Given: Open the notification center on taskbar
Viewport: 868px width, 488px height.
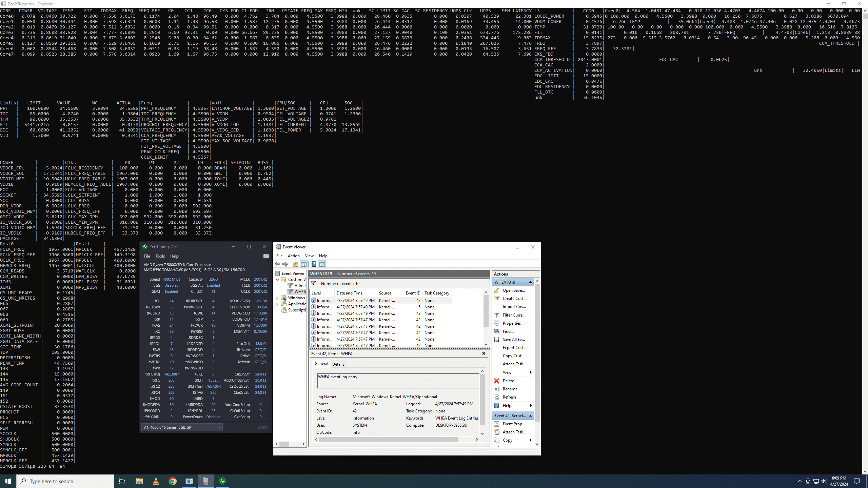Looking at the screenshot, I should (857, 481).
